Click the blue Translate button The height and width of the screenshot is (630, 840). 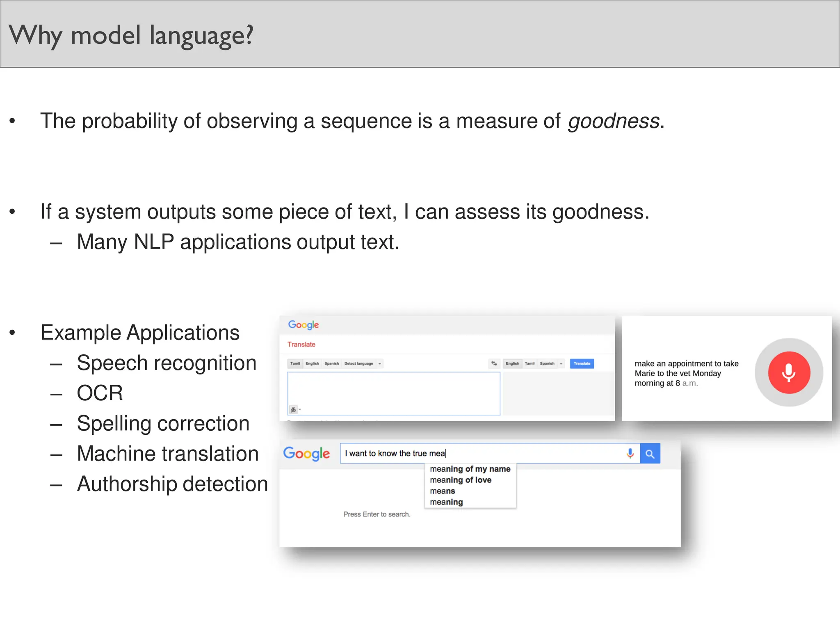[582, 364]
